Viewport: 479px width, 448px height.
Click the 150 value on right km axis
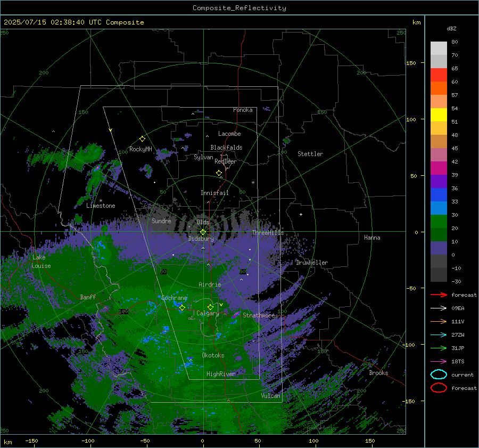411,63
